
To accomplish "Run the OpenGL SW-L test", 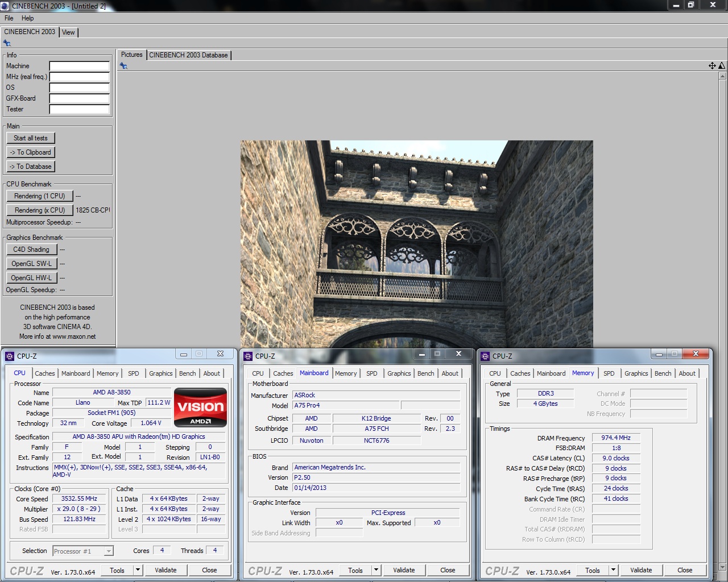I will click(31, 264).
